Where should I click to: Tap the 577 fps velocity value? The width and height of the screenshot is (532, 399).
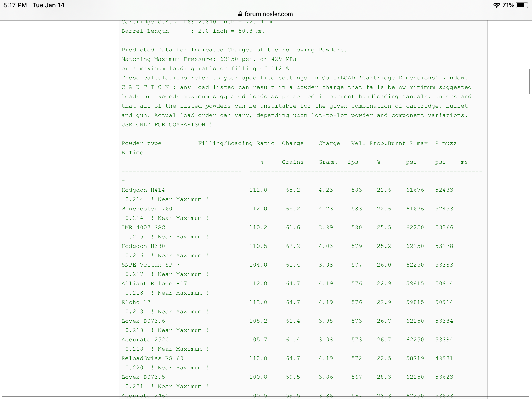pos(357,265)
